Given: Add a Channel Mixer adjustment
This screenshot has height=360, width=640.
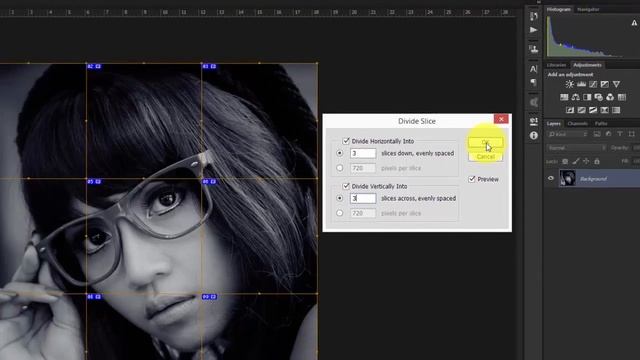Looking at the screenshot, I should [610, 97].
